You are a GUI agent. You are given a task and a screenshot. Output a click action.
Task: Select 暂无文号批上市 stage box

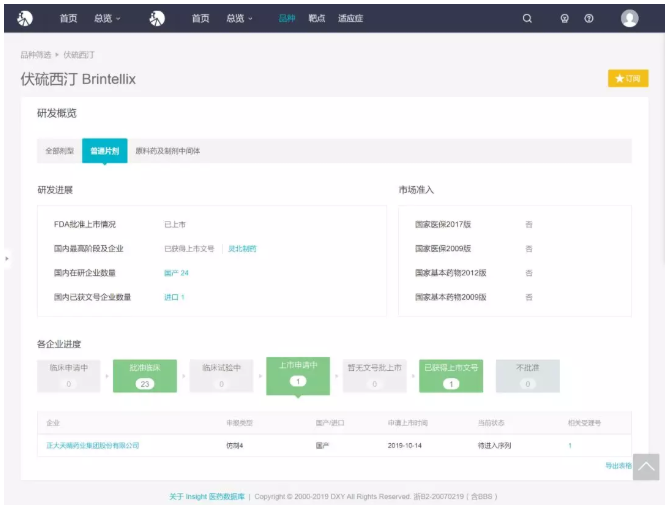click(x=374, y=376)
